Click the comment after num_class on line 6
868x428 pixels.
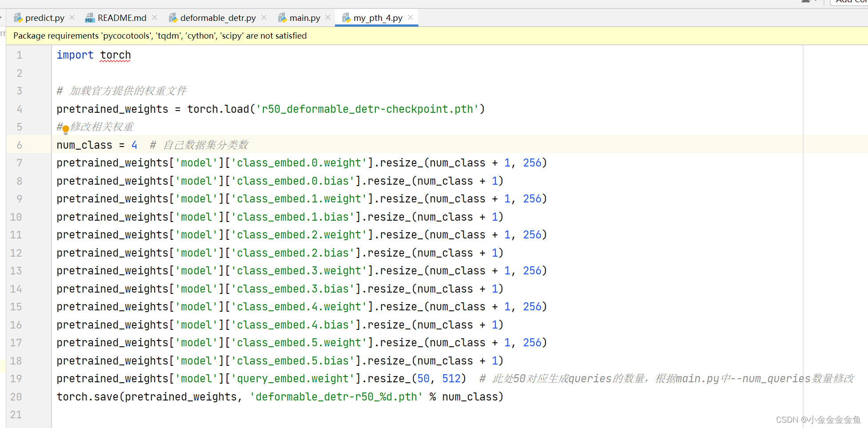[199, 145]
